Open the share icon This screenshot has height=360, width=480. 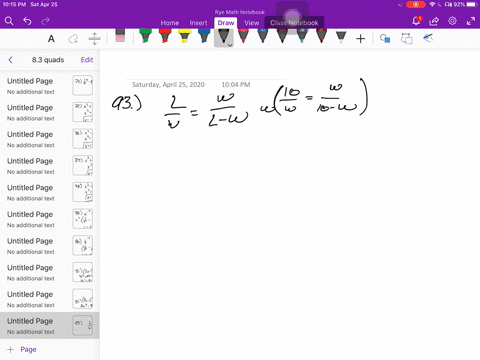[434, 21]
